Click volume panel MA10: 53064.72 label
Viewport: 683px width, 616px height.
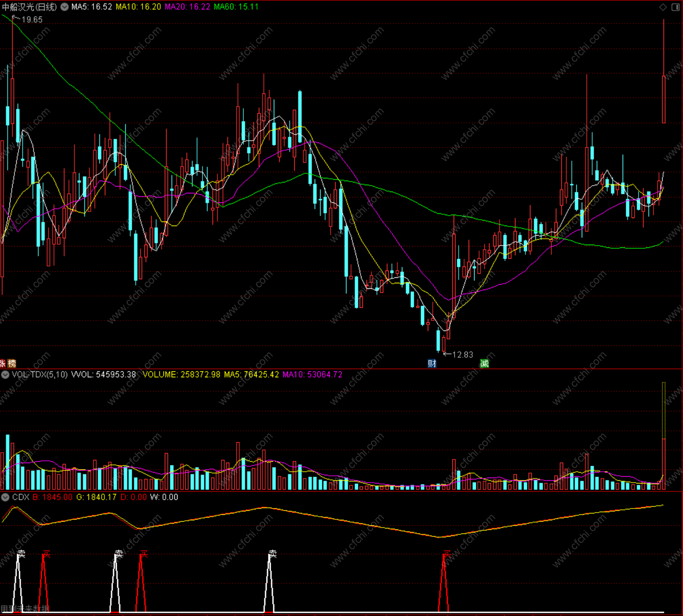click(x=312, y=375)
